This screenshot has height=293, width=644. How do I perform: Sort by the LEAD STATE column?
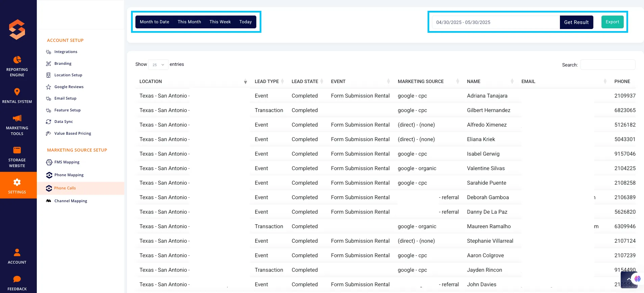coord(307,81)
